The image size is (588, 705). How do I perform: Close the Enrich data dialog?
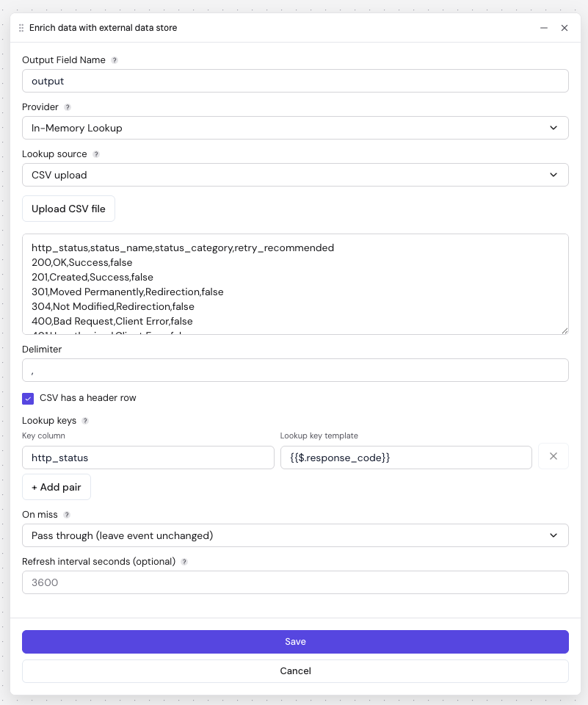pos(565,28)
